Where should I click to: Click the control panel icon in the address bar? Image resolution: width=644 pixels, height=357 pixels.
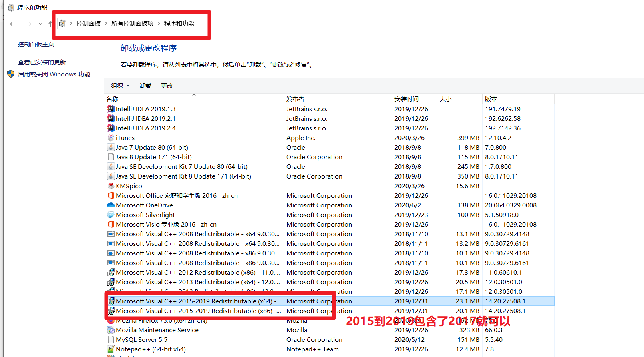62,24
